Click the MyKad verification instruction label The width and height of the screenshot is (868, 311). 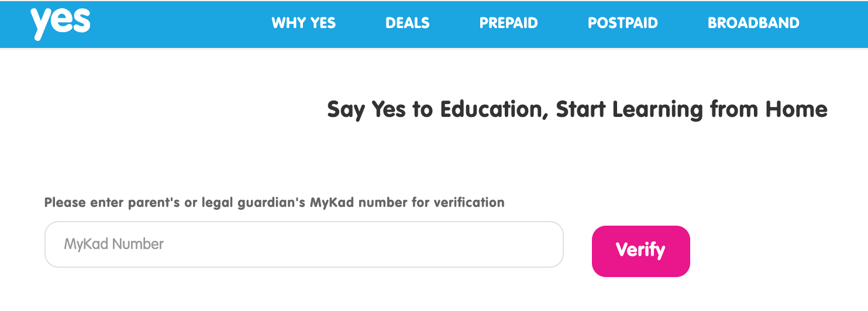(274, 203)
